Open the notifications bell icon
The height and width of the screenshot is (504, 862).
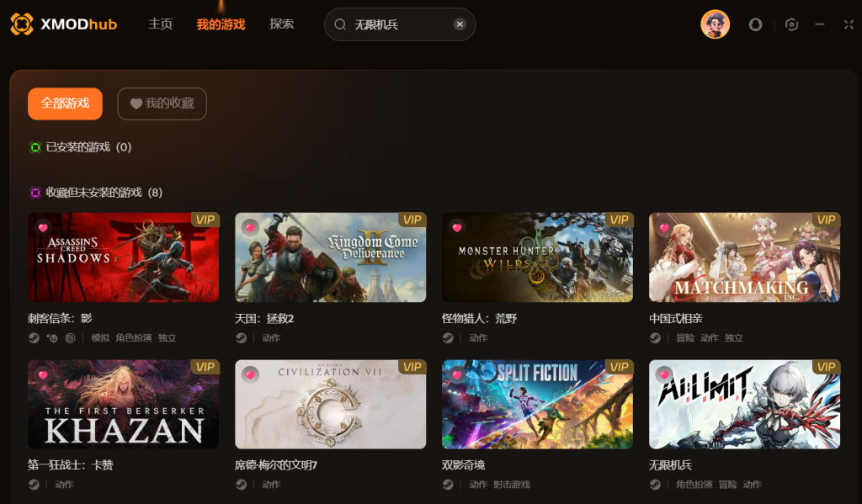click(x=755, y=24)
